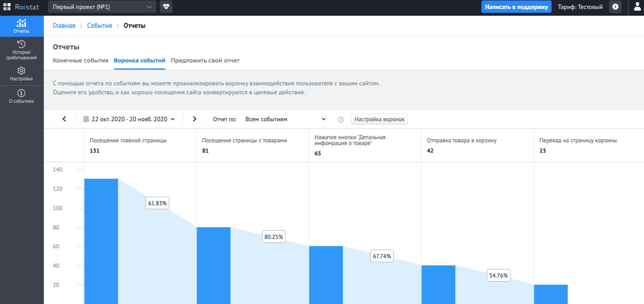This screenshot has height=304, width=644.
Task: Click the Roistat logo grid icon
Action: pyautogui.click(x=7, y=7)
